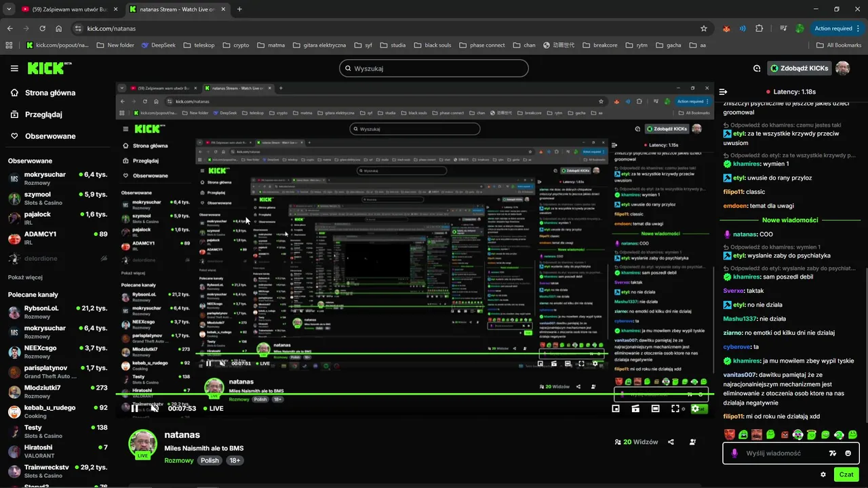Pause the live stream
The height and width of the screenshot is (488, 868).
[135, 409]
